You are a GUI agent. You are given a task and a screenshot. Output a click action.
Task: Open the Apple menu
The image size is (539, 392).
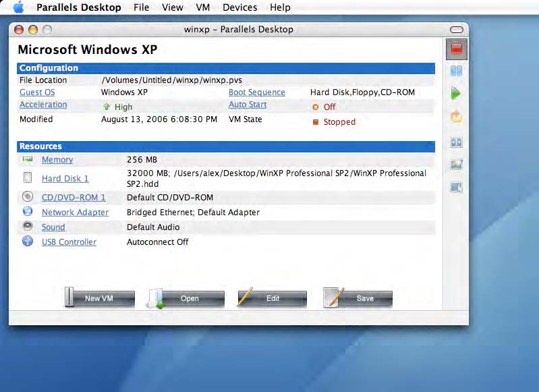pyautogui.click(x=19, y=7)
